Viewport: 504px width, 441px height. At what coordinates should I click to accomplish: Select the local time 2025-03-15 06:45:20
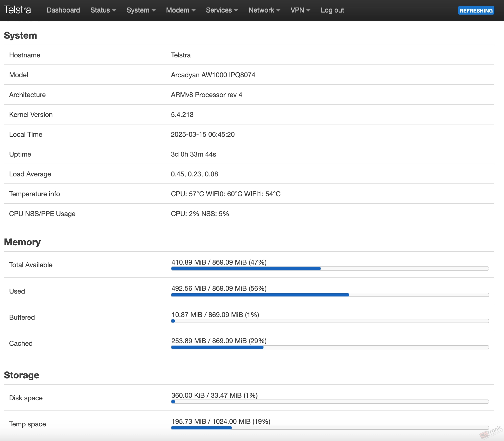click(x=203, y=134)
